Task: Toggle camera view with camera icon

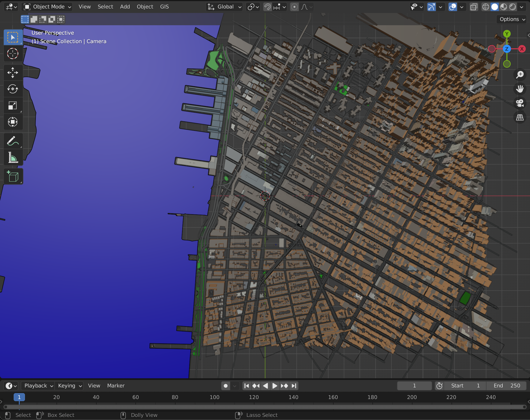Action: point(520,103)
